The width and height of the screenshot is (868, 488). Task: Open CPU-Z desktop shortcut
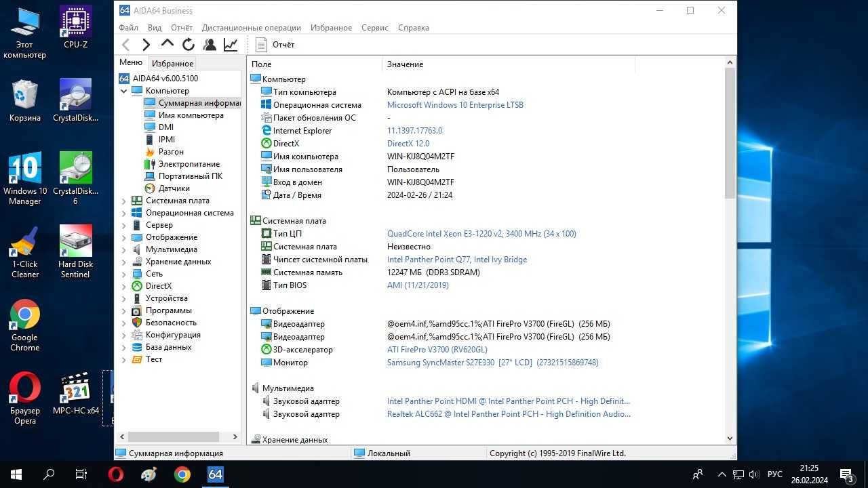pyautogui.click(x=76, y=28)
